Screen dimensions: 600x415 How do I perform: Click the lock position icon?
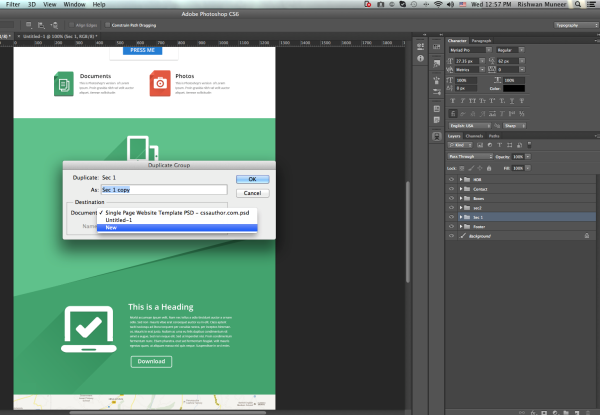[x=480, y=168]
